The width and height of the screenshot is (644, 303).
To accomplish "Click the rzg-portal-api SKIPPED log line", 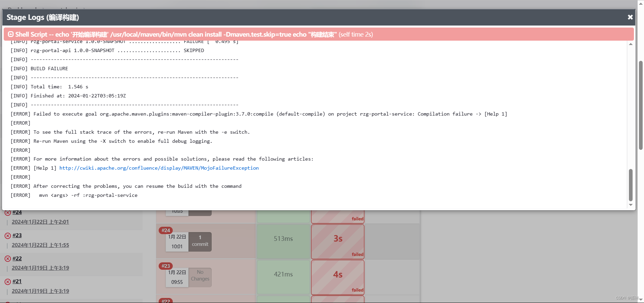I will [x=107, y=50].
